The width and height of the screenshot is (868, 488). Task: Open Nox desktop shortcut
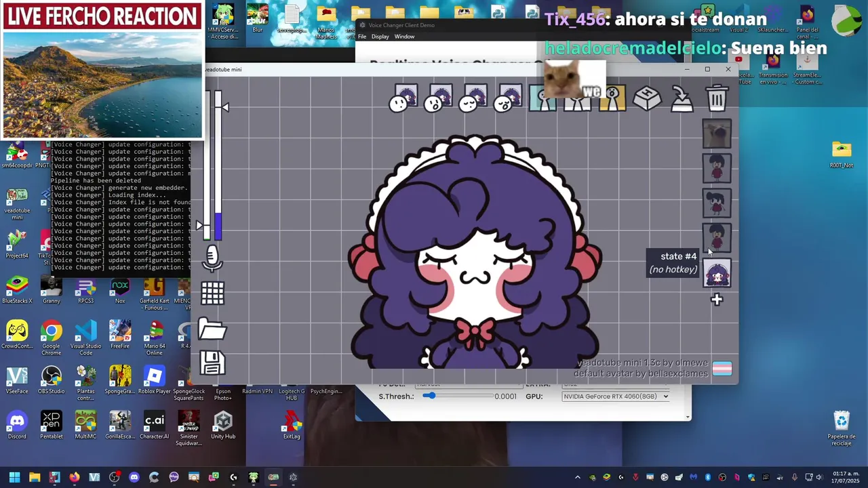tap(120, 290)
